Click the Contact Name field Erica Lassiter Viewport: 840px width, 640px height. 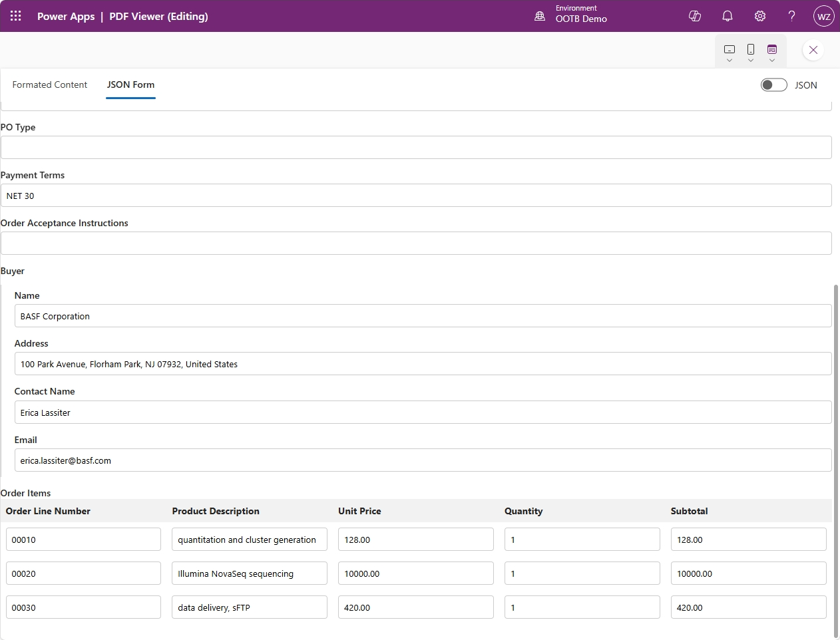click(x=423, y=412)
